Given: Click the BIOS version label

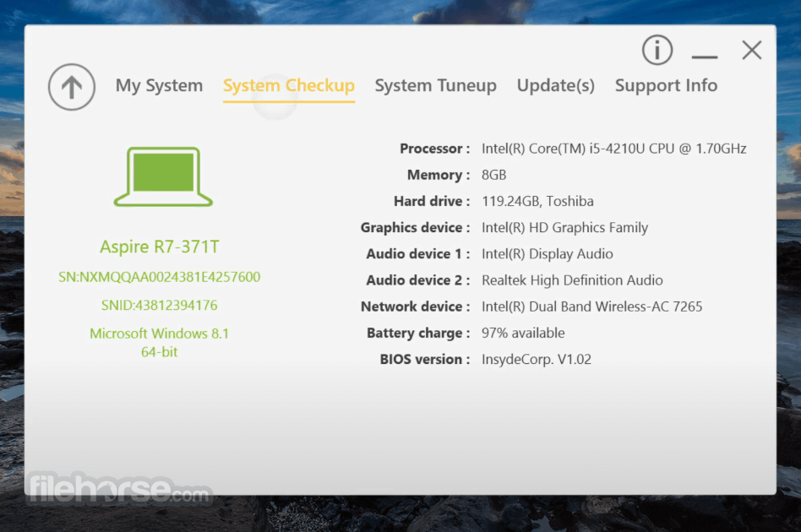Looking at the screenshot, I should [425, 360].
